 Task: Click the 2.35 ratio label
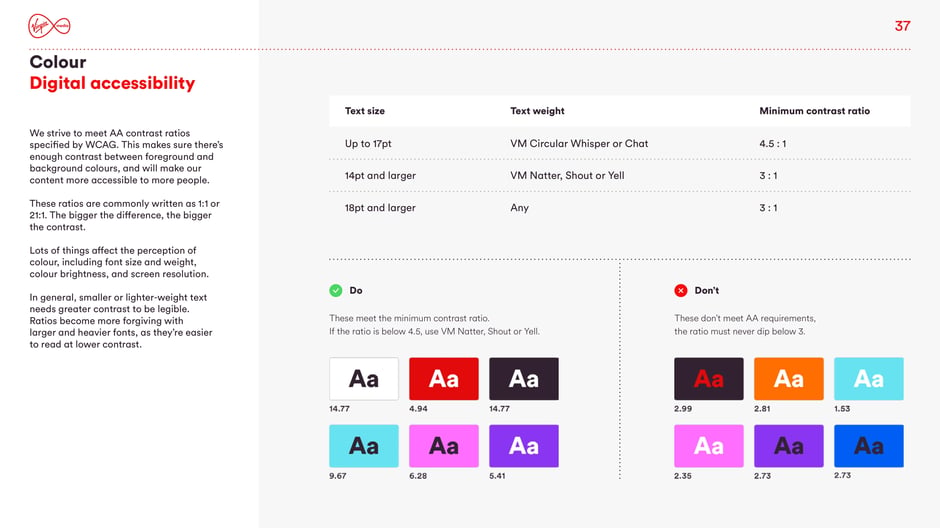pos(683,476)
